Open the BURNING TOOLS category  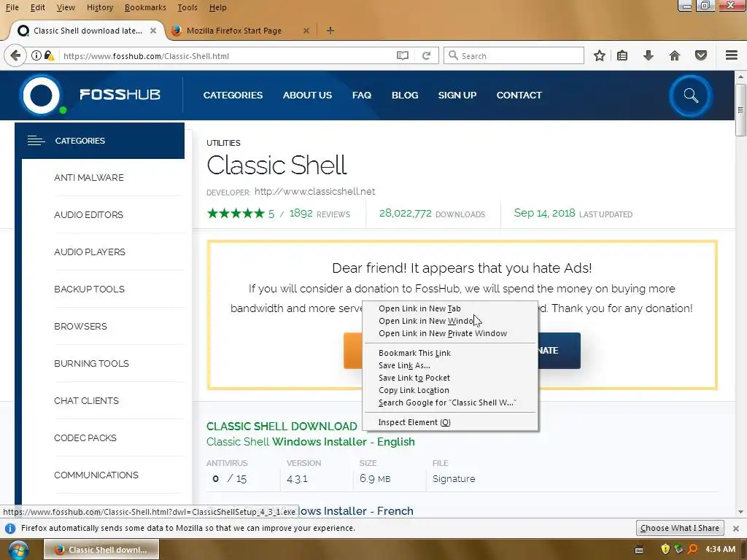(x=91, y=363)
